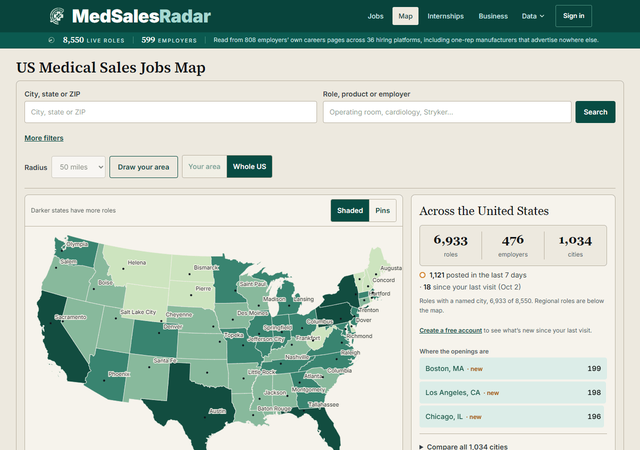Click the Augusta city label
This screenshot has height=450, width=640.
[391, 268]
